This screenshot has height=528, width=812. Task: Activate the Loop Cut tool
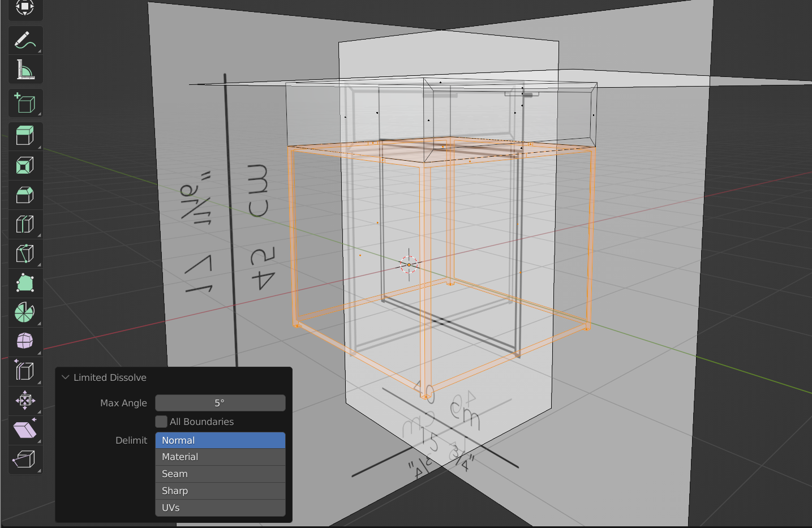click(25, 225)
